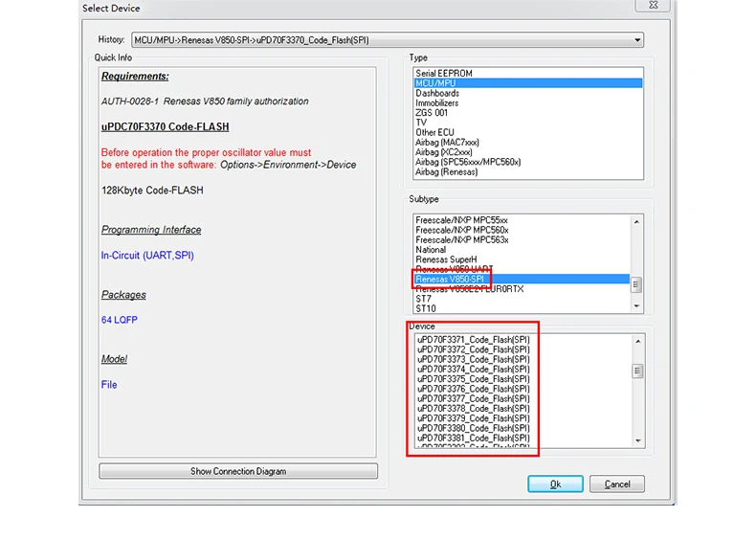Screen dimensions: 756x540
Task: Select Freescale/NXP MPC563x subtype
Action: [522, 239]
